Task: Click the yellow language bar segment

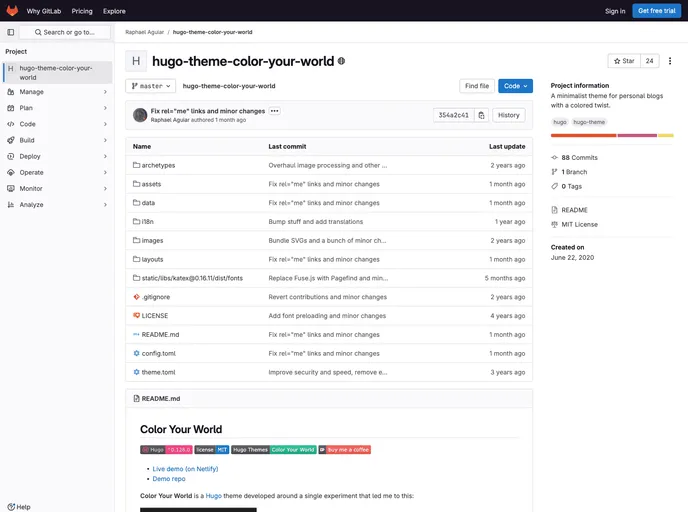Action: pyautogui.click(x=666, y=136)
